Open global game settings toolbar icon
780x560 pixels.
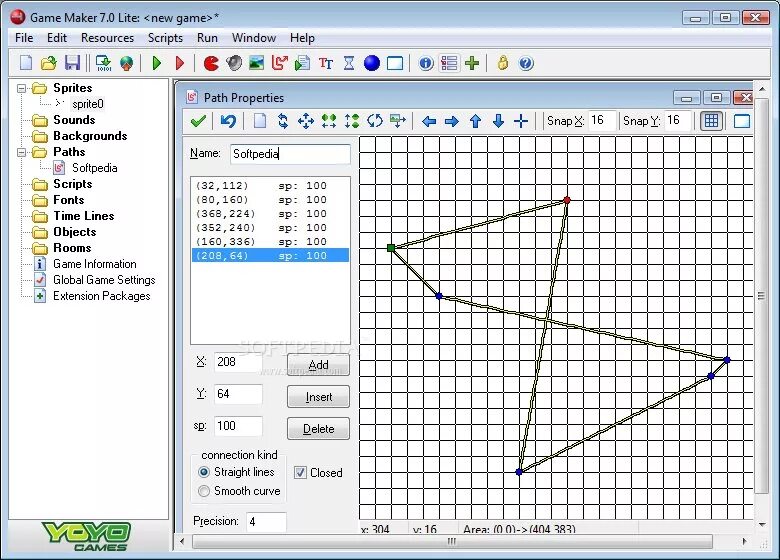point(449,63)
